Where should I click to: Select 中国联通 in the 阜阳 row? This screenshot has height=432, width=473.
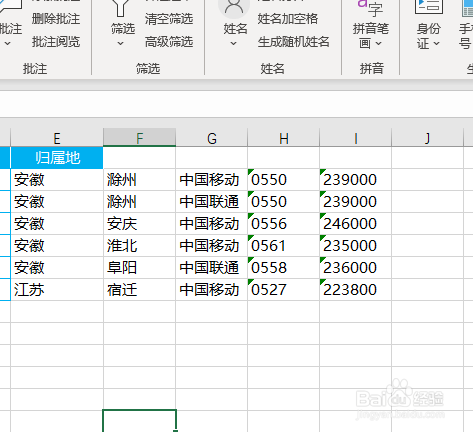212,268
